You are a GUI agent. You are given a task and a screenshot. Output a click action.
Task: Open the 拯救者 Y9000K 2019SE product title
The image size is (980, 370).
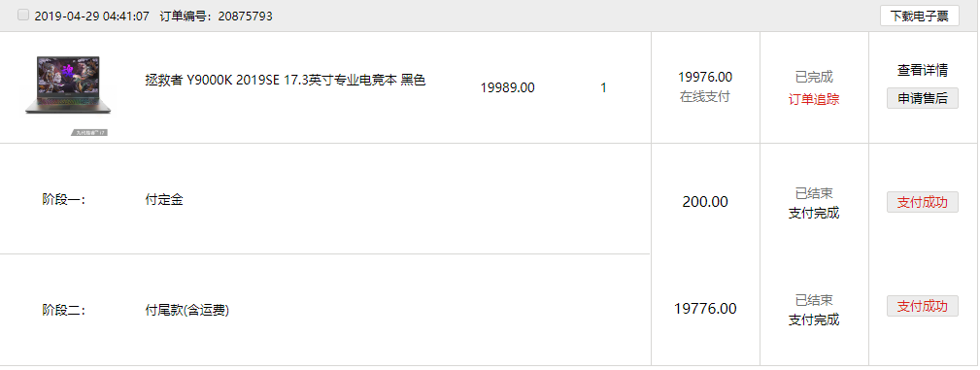tap(285, 81)
